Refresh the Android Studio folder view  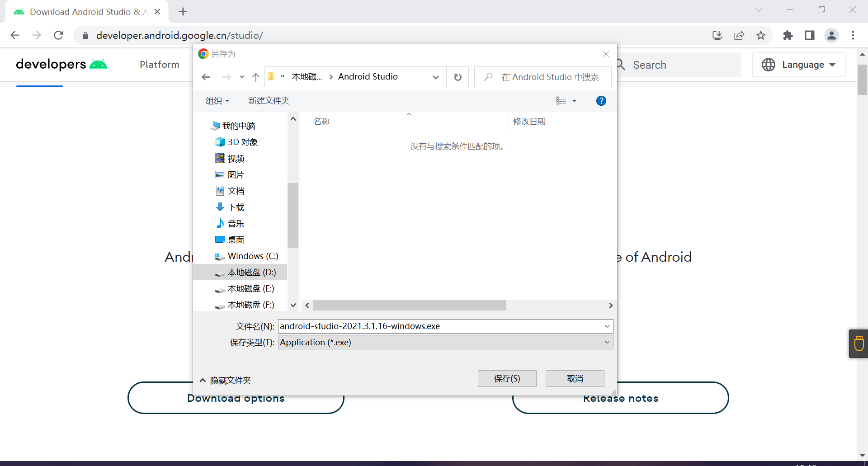(x=458, y=77)
